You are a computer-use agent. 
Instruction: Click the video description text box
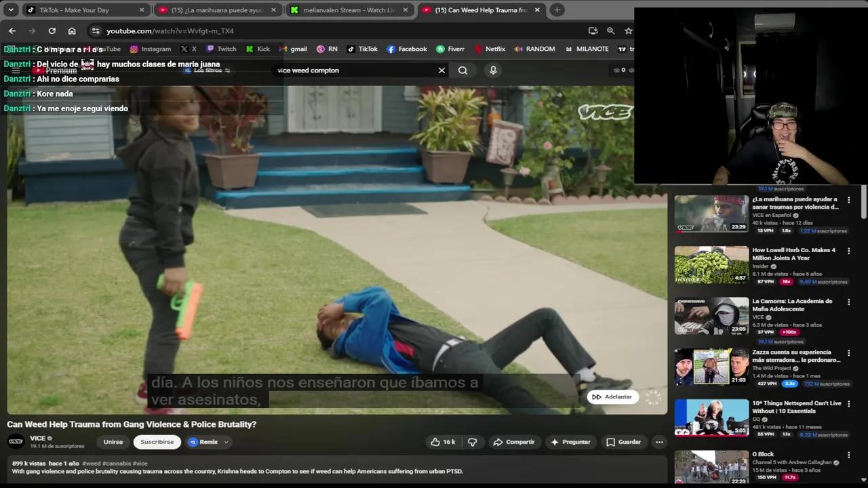tap(337, 469)
